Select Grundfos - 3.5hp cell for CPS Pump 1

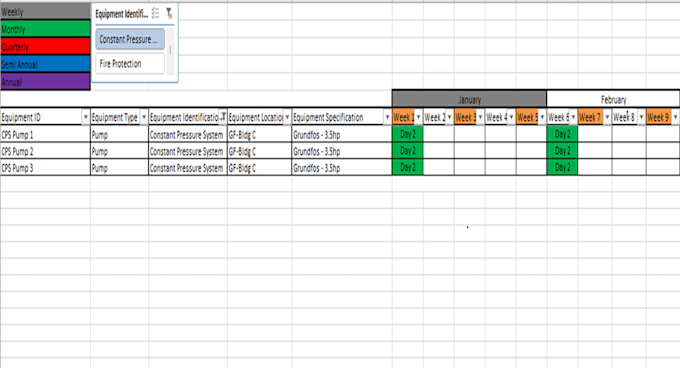(x=342, y=134)
